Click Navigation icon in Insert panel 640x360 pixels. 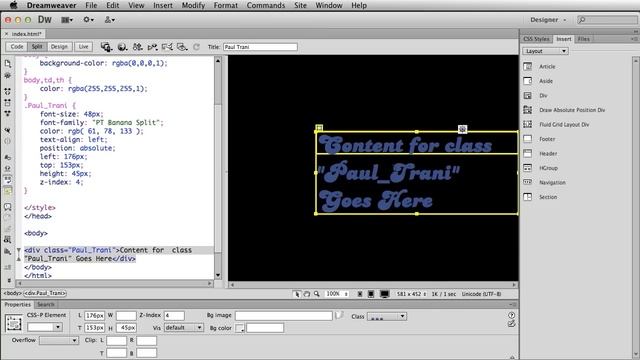point(528,182)
